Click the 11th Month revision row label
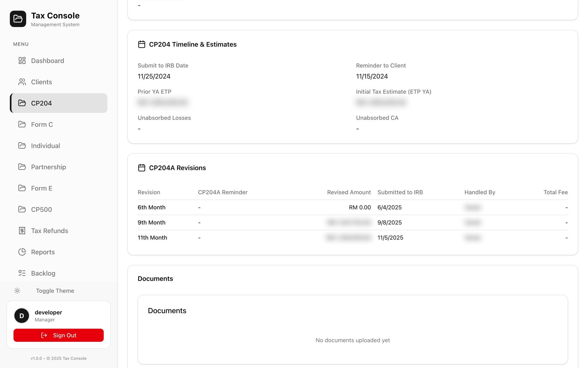Image resolution: width=588 pixels, height=368 pixels. 152,238
